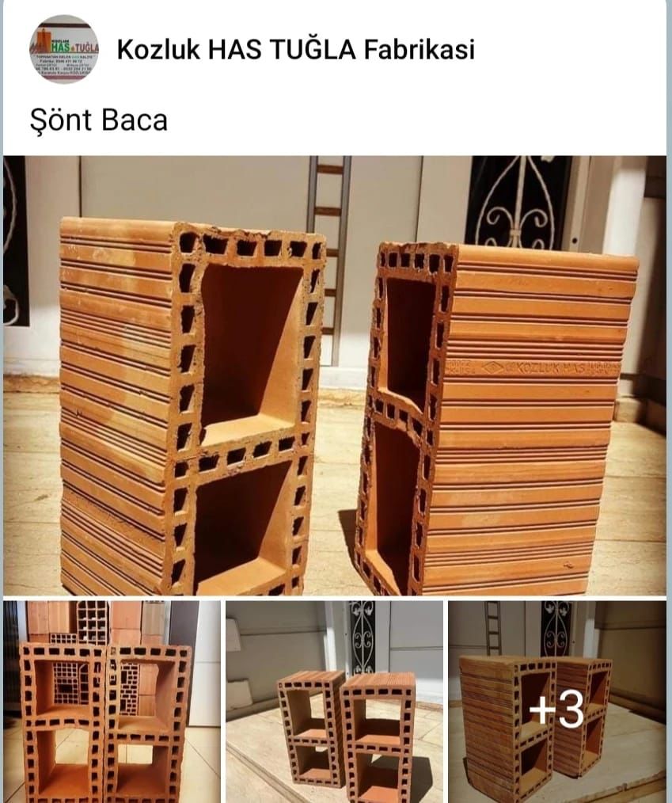Click the KOZLUK HAS stamp on the brick

(532, 367)
